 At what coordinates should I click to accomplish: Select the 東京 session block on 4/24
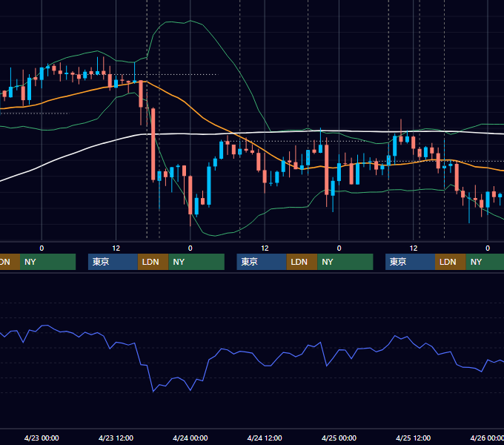coord(262,262)
